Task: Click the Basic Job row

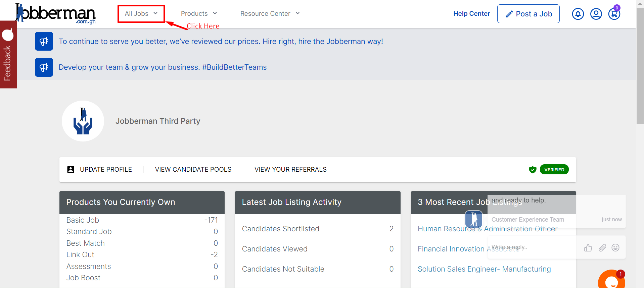Action: (142, 220)
